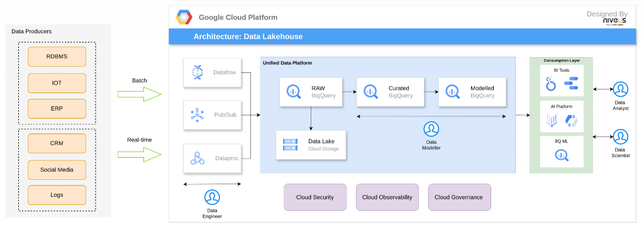Click the Google Cloud Platform hexagon logo
This screenshot has height=227, width=644.
click(x=184, y=17)
